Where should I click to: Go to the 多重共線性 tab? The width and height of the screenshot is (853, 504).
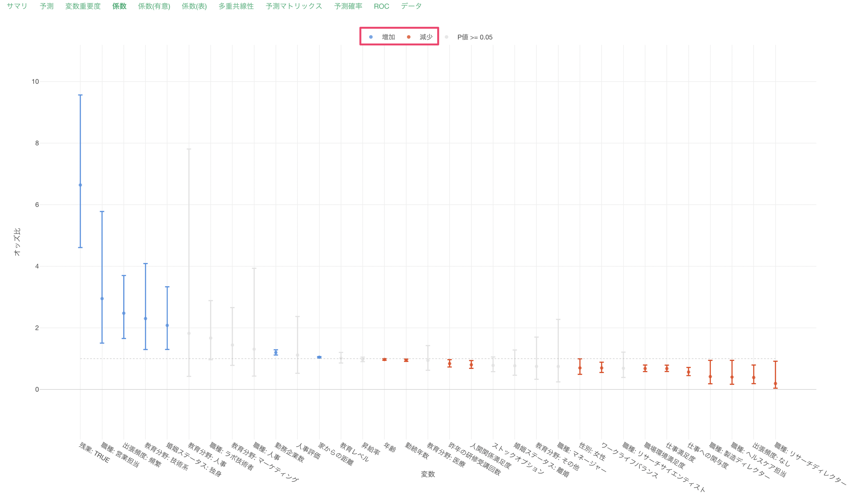coord(236,6)
